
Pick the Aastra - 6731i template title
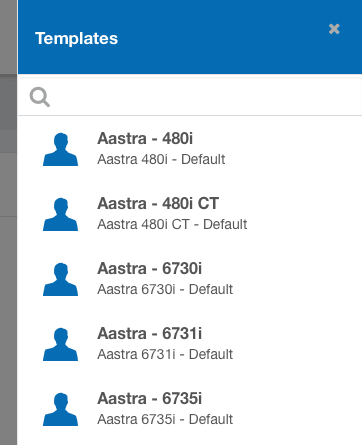tap(150, 333)
